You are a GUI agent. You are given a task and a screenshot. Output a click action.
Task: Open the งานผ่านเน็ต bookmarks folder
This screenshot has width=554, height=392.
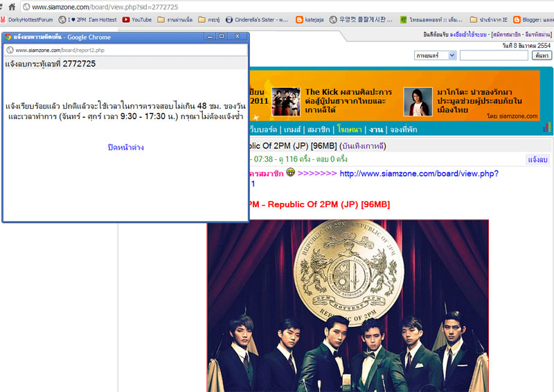pos(175,20)
